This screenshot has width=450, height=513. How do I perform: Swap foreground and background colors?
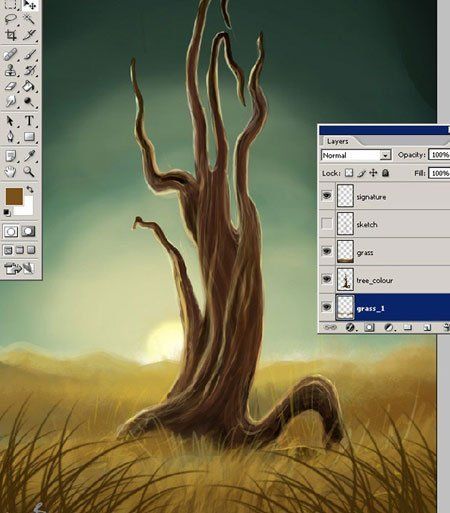point(30,189)
